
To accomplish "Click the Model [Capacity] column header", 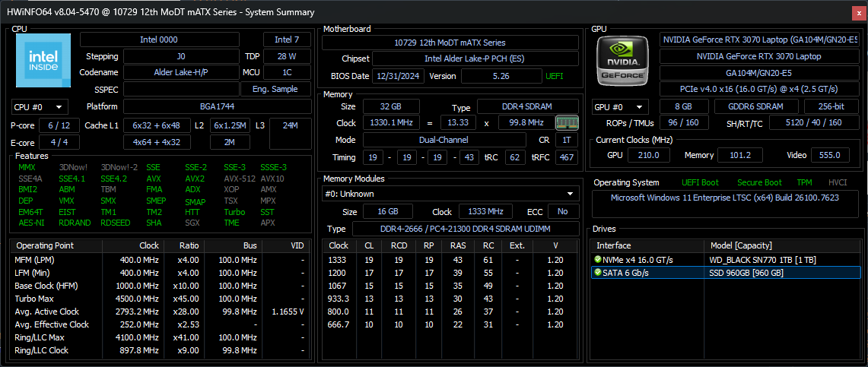I will pyautogui.click(x=781, y=245).
